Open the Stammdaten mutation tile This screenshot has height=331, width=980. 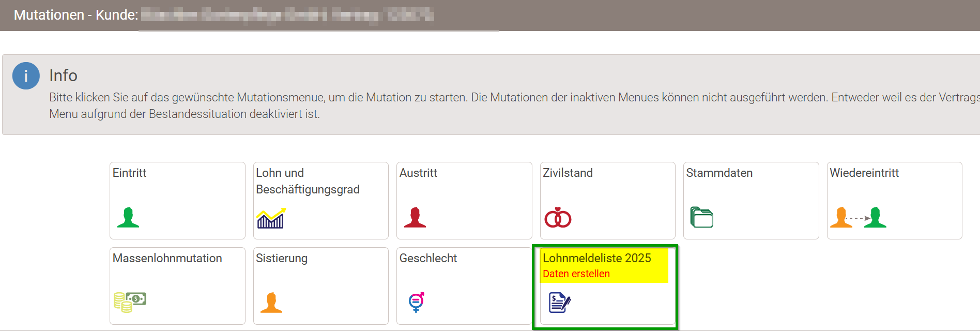pyautogui.click(x=751, y=201)
